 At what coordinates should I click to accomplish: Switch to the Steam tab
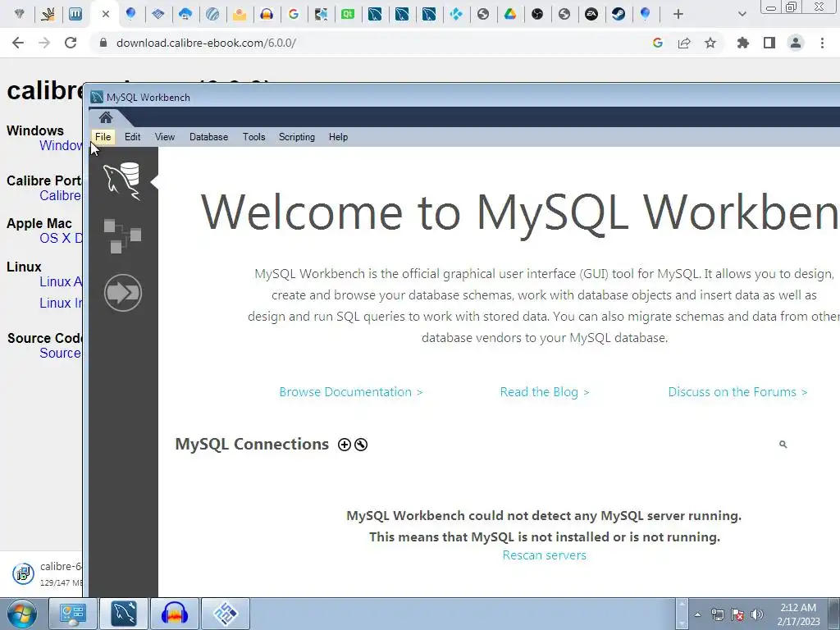[619, 15]
